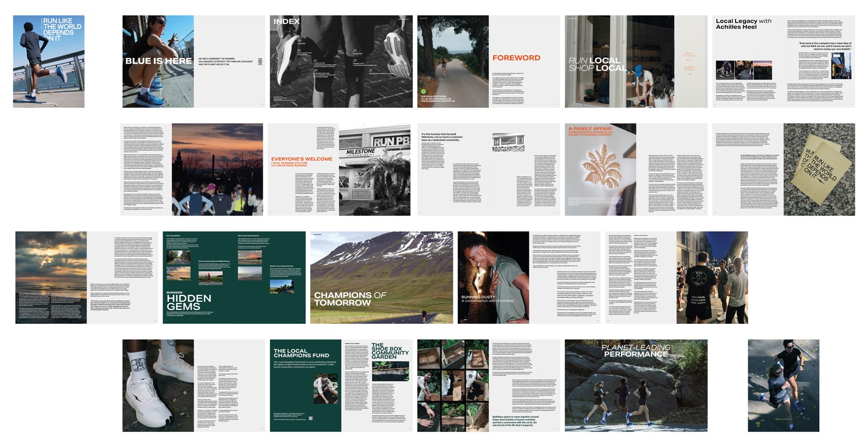Viewport: 868px width, 447px height.
Task: Open the 'Local Legacy with Achilles Heel' spread
Action: [784, 61]
